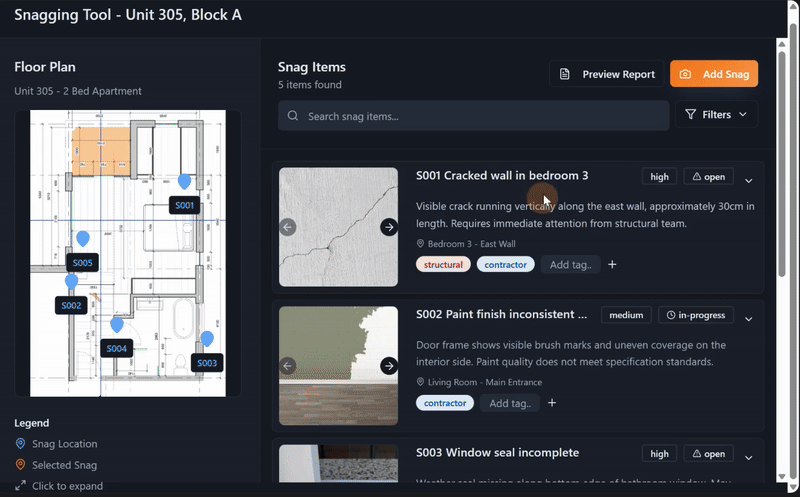The image size is (800, 497).
Task: Add a new snag
Action: (714, 74)
